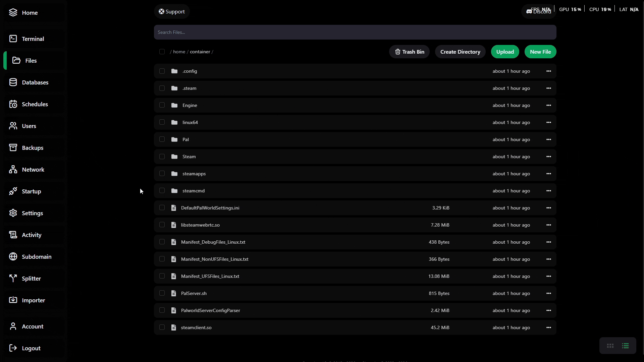Click the Subdomain globe icon
The image size is (644, 362).
pos(13,257)
